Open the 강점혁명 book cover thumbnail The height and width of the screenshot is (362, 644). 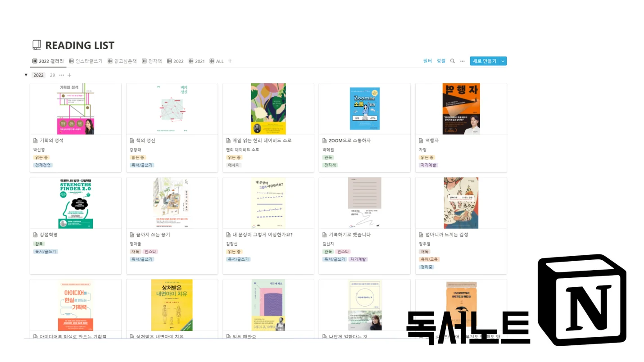coord(76,203)
